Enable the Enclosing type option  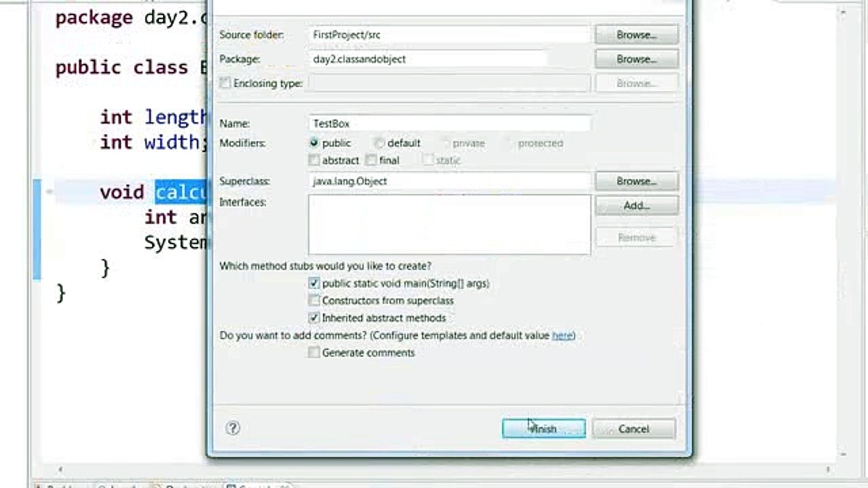click(225, 83)
